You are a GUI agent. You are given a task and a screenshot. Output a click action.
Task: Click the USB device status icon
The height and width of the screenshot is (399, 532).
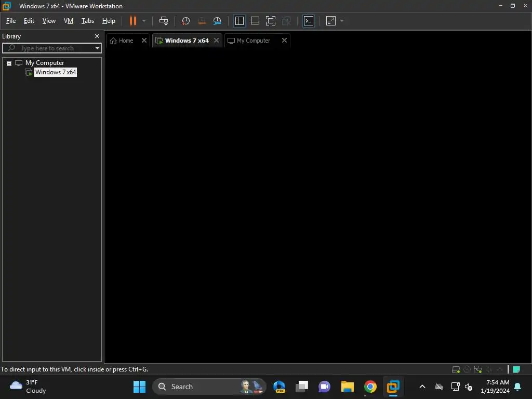coord(489,369)
